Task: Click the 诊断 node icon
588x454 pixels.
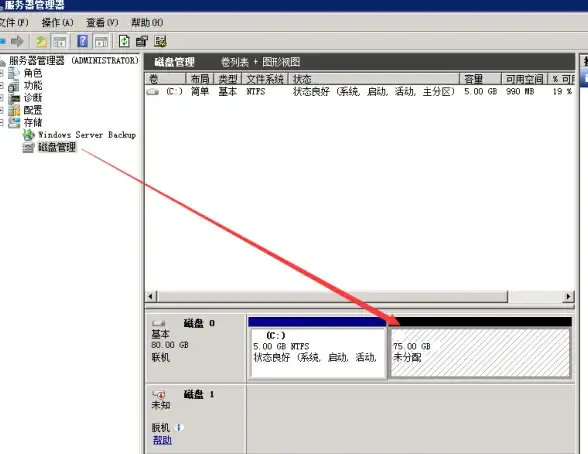Action: pyautogui.click(x=14, y=98)
